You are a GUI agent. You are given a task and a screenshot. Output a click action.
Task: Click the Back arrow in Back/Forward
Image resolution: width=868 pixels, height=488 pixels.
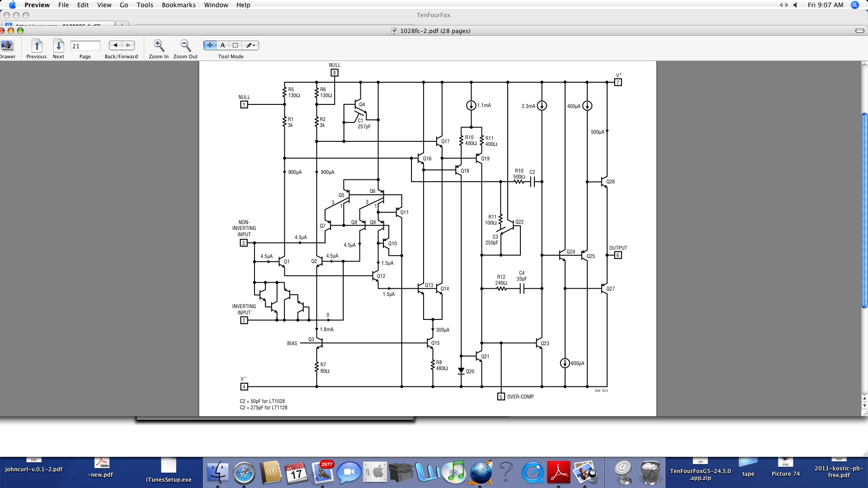click(115, 45)
